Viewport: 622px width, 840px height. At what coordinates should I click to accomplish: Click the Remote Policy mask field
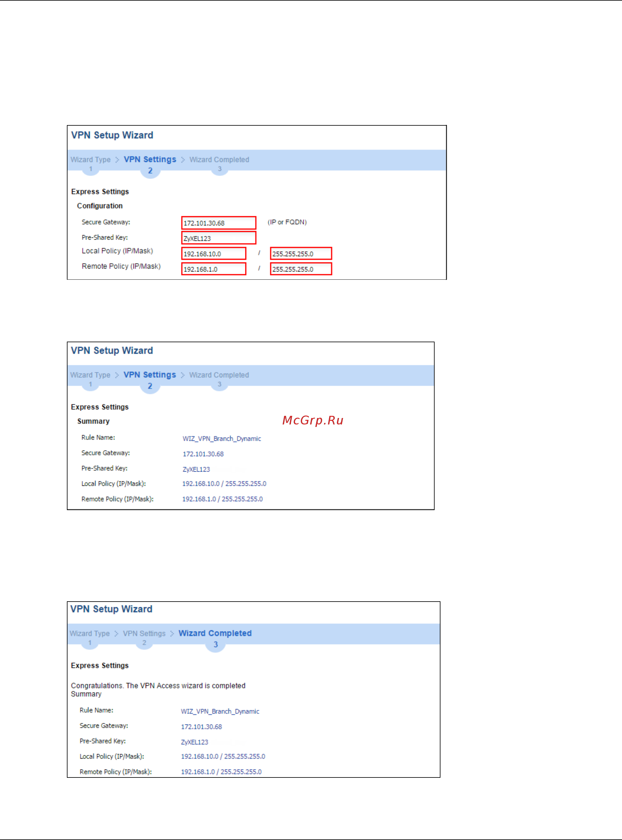tap(301, 269)
